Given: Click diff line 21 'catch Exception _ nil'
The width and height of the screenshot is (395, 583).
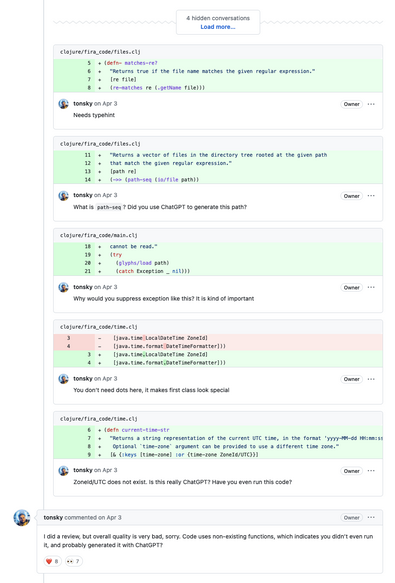Looking at the screenshot, I should pyautogui.click(x=218, y=271).
